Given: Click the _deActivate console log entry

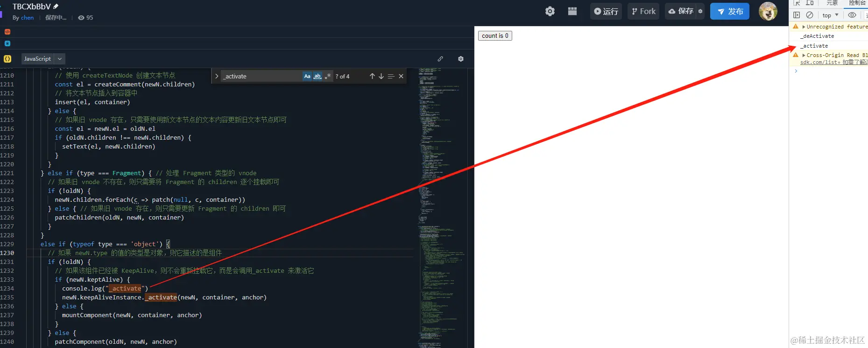Looking at the screenshot, I should tap(817, 36).
